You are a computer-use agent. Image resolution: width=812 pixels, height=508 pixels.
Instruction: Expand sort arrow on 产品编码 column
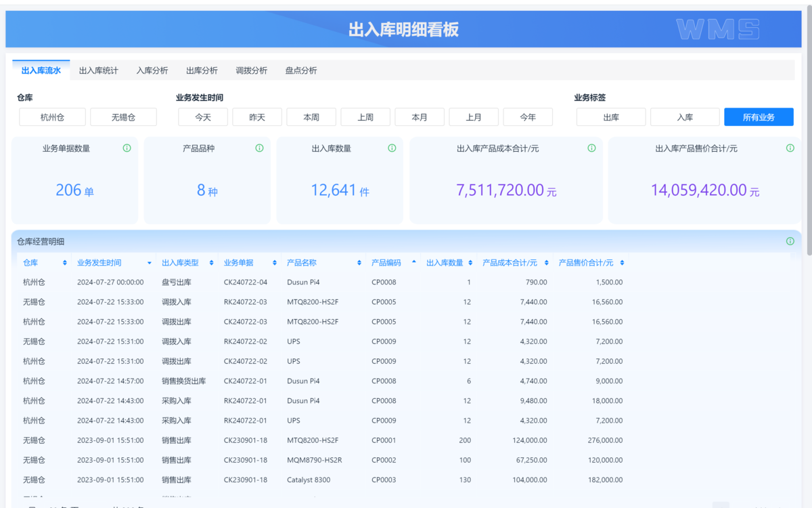click(414, 262)
